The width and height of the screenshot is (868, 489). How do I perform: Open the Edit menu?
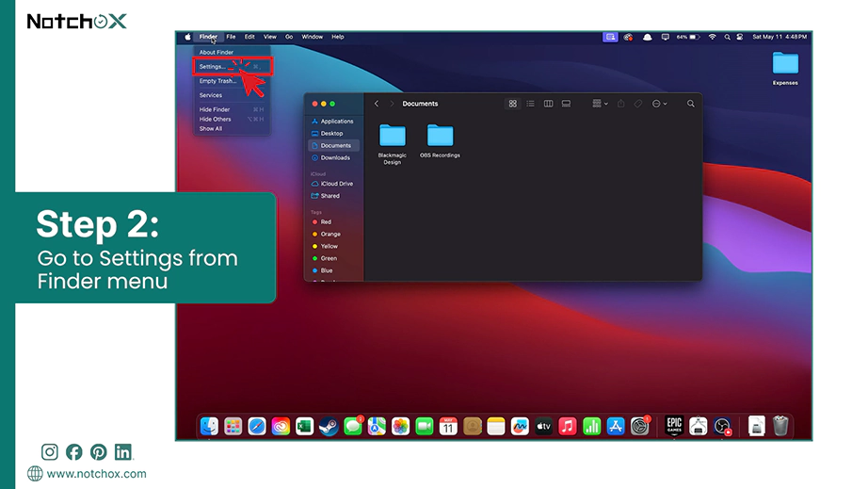tap(249, 37)
